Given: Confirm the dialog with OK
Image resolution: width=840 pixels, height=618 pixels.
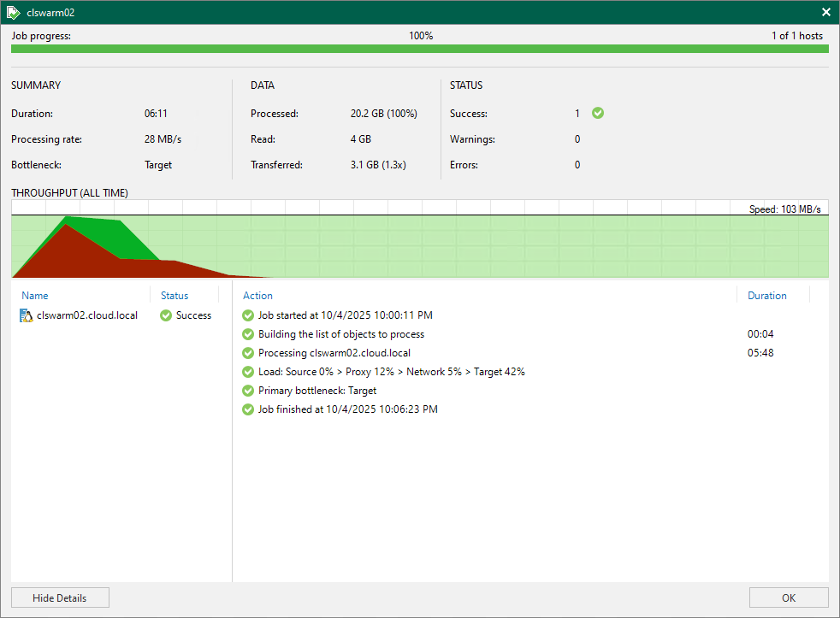Looking at the screenshot, I should [x=789, y=597].
